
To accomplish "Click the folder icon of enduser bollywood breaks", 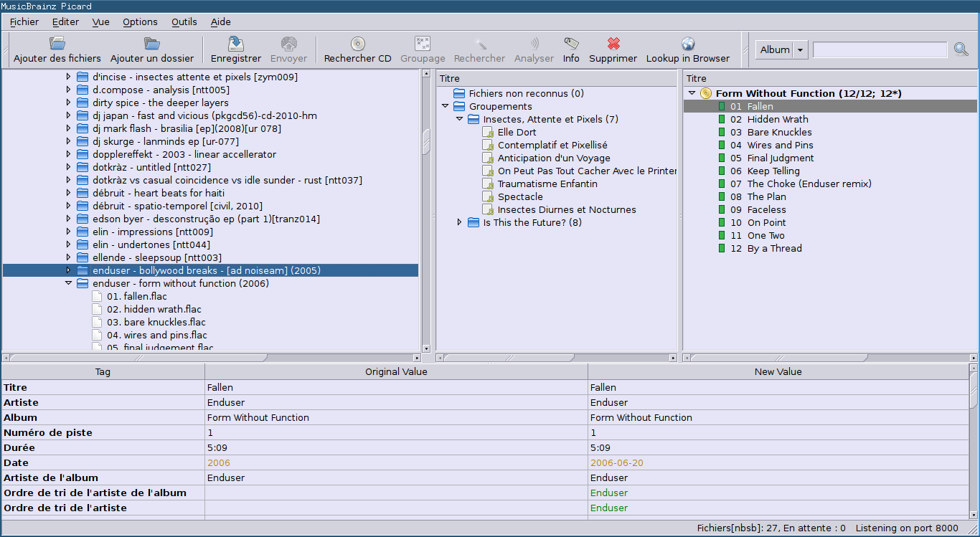I will click(x=83, y=270).
